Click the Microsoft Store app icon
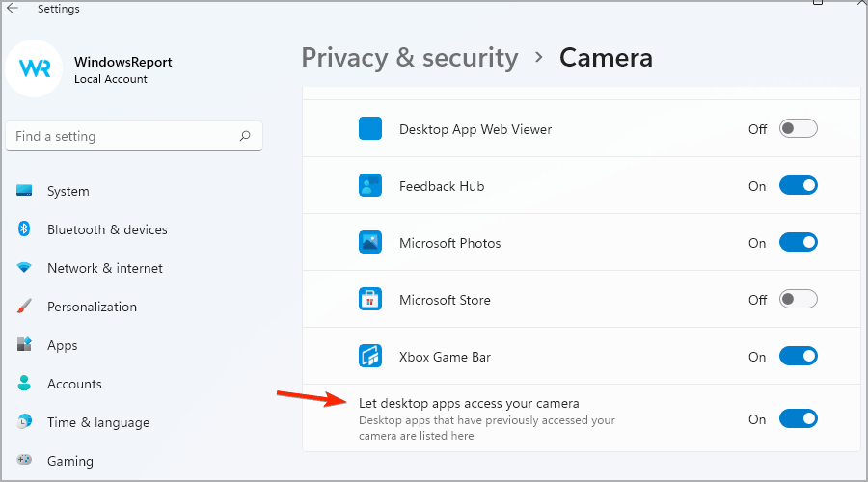Viewport: 868px width, 482px height. tap(369, 300)
